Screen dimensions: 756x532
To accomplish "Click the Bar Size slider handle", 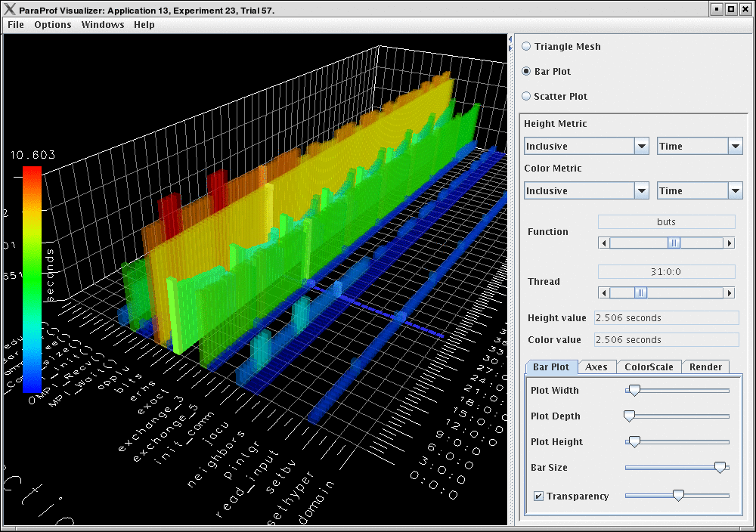I will [x=720, y=467].
